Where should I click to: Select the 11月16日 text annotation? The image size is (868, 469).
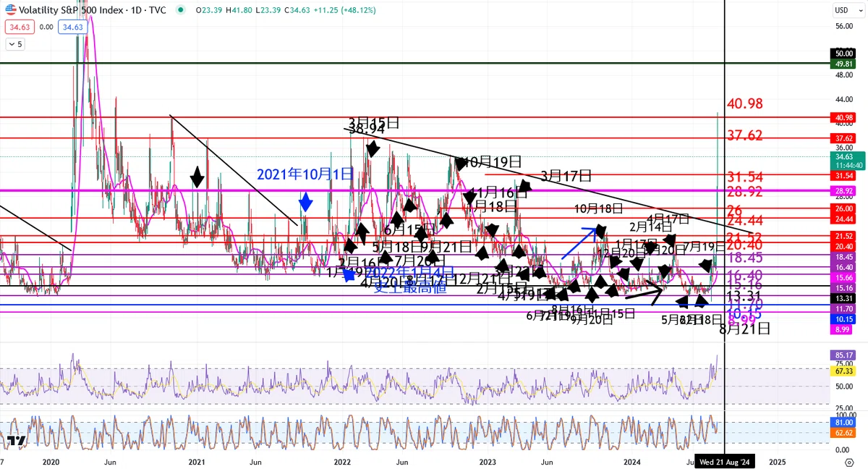499,192
